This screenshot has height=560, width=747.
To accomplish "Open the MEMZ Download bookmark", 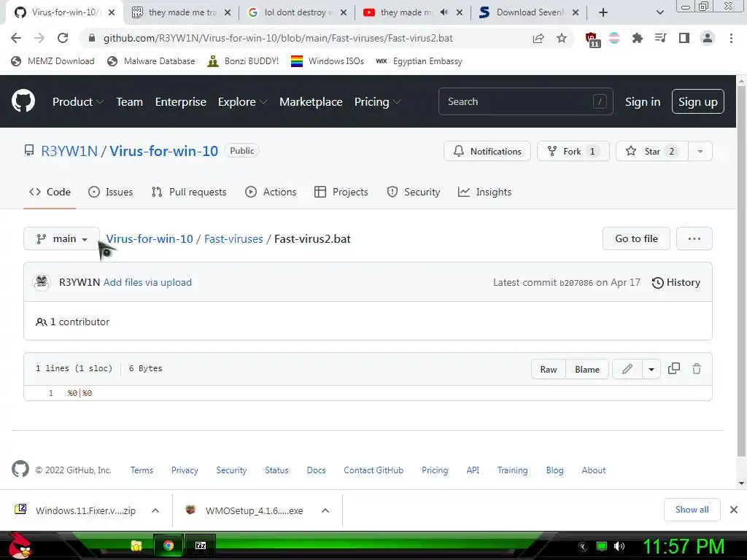I will click(53, 61).
